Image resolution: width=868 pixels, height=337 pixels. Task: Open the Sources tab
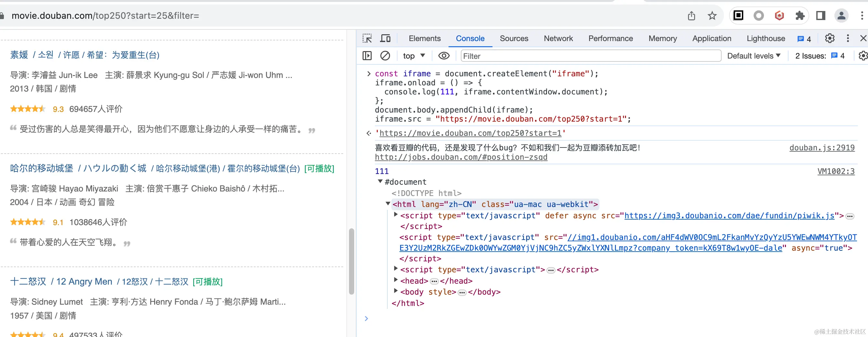(x=514, y=38)
